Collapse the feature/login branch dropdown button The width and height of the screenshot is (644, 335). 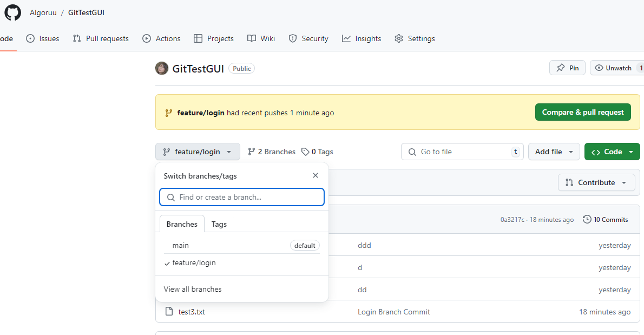198,152
